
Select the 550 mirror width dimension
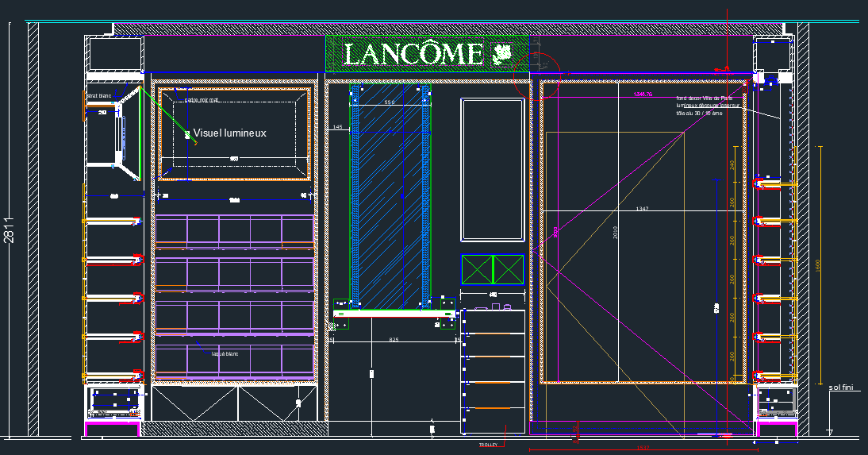(x=389, y=103)
